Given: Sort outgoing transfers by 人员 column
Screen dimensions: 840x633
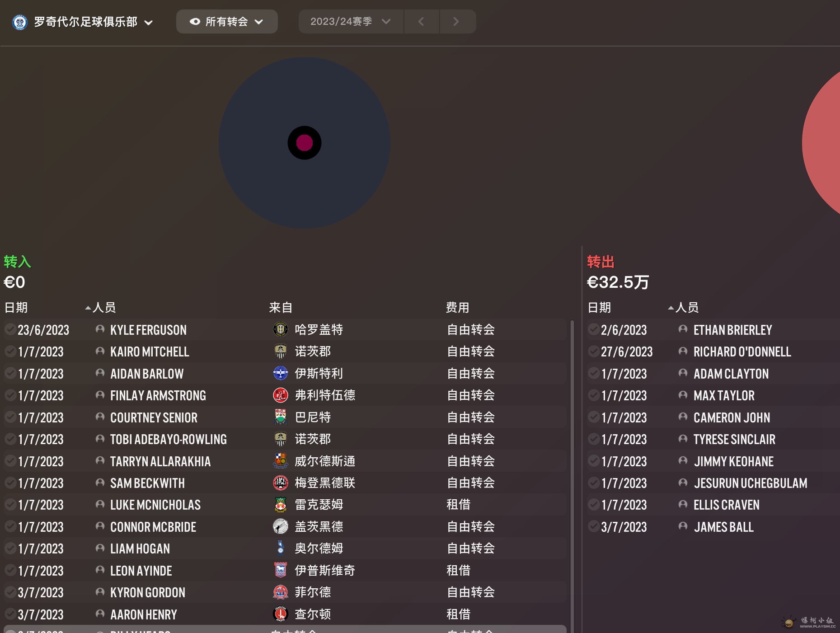Looking at the screenshot, I should tap(687, 308).
